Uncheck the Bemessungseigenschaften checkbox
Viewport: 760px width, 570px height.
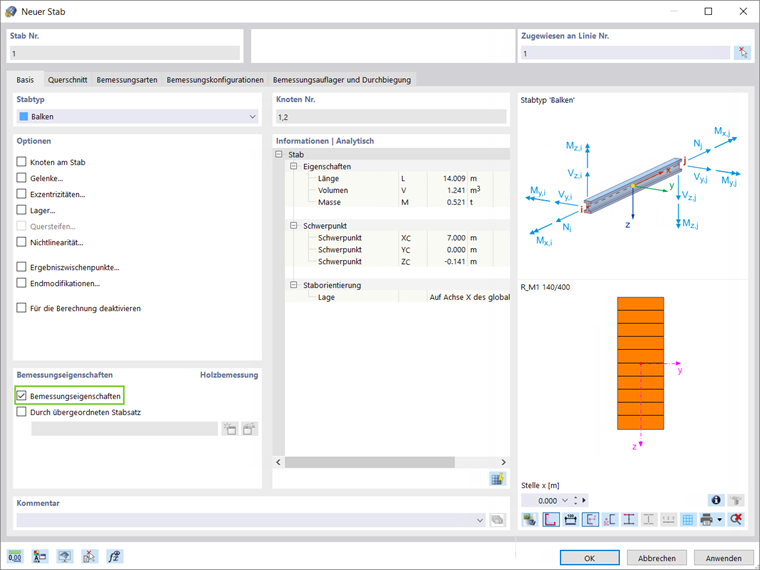pyautogui.click(x=21, y=396)
